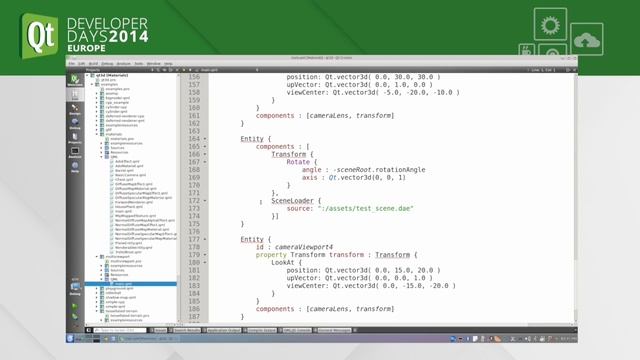Open the Analyze menu
640x360 pixels.
123,64
